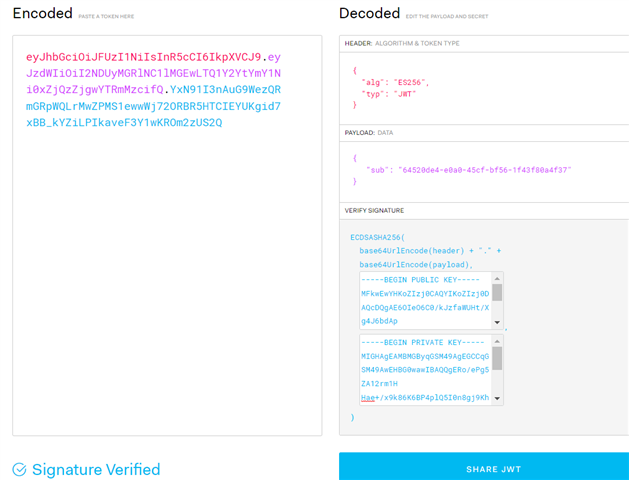Click inside the Encoded token text area
Image resolution: width=629 pixels, height=480 pixels.
click(167, 235)
